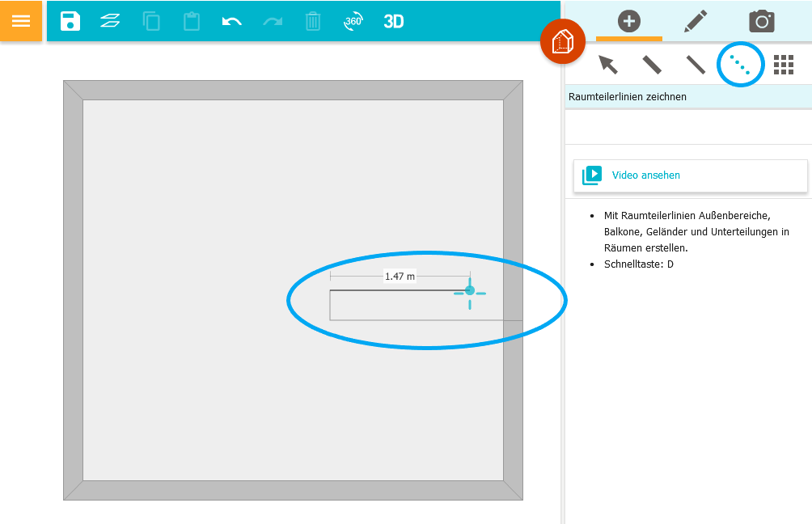The image size is (812, 524).
Task: Click the grid pattern tool icon
Action: pos(784,65)
